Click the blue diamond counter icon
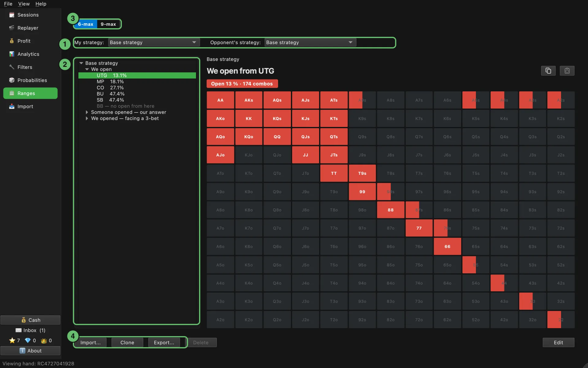 (28, 340)
